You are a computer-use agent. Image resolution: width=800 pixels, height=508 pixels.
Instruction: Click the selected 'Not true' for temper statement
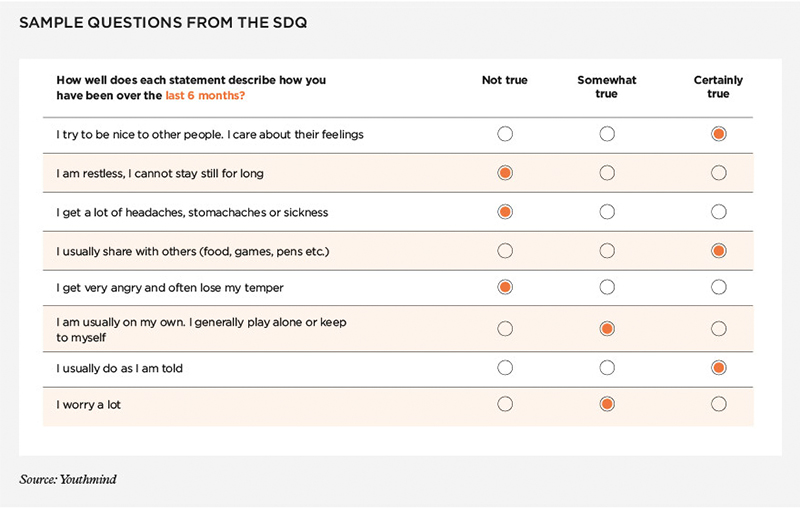click(505, 288)
